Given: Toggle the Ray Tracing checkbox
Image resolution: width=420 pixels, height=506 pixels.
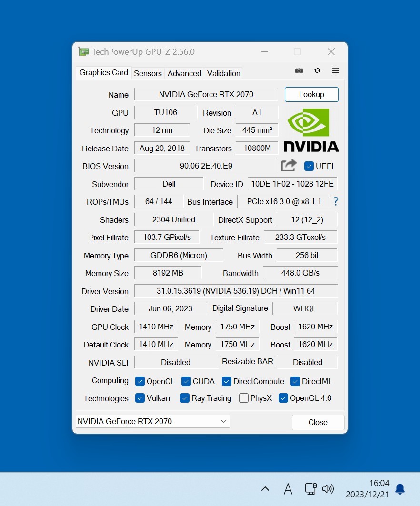Looking at the screenshot, I should click(185, 398).
